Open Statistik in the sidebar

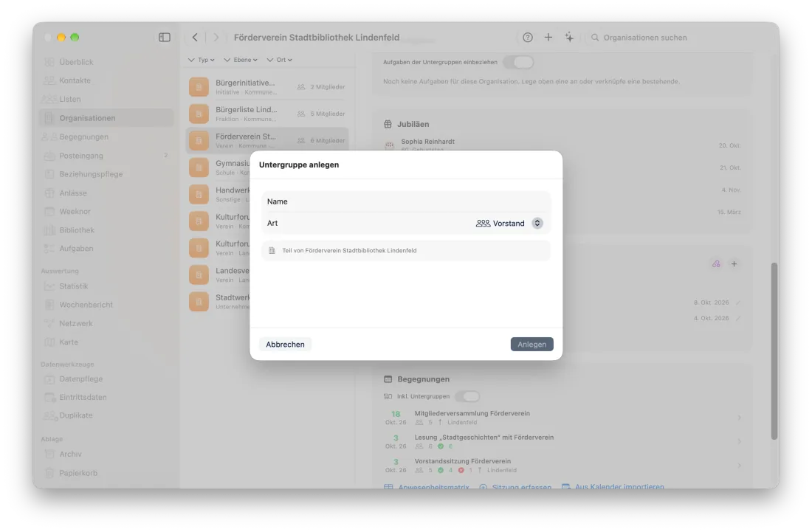tap(106, 286)
